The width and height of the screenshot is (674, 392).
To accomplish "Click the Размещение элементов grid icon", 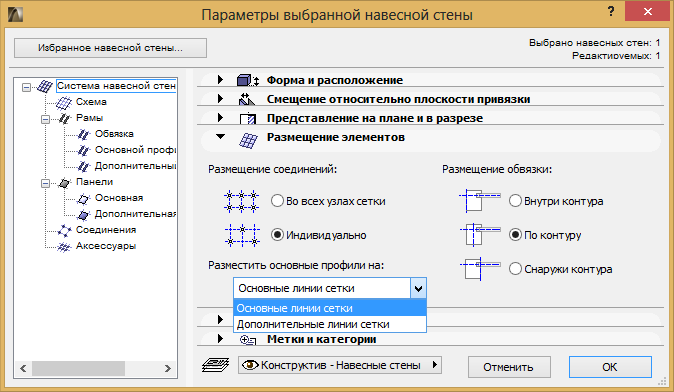I will [x=248, y=141].
